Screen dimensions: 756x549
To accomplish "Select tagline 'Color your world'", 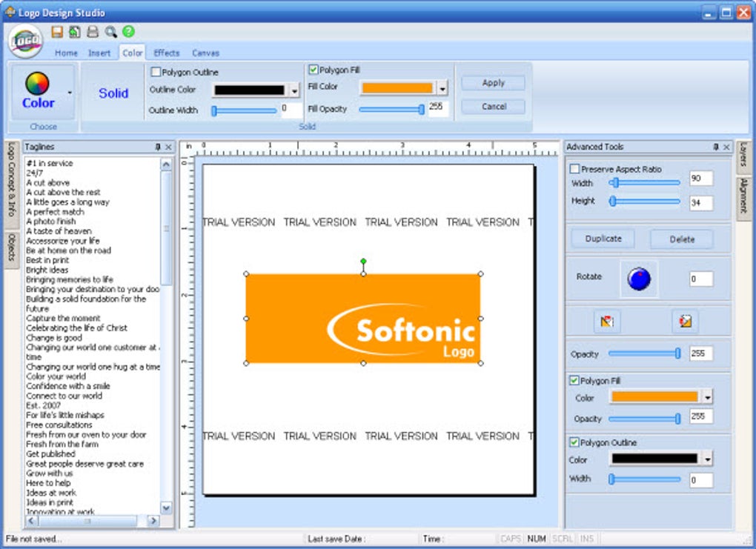I will pos(56,376).
